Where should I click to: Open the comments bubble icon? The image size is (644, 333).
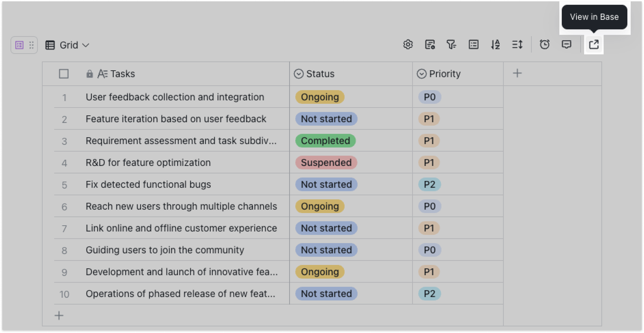566,45
